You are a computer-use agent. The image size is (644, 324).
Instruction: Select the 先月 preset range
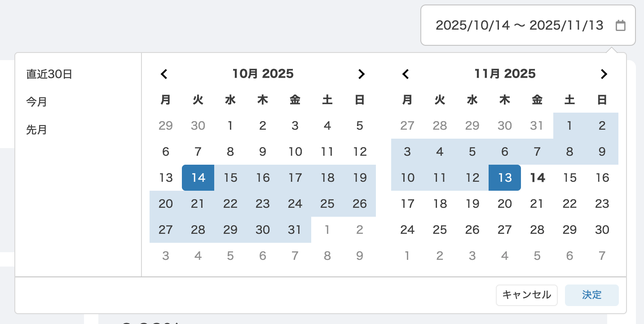click(36, 130)
